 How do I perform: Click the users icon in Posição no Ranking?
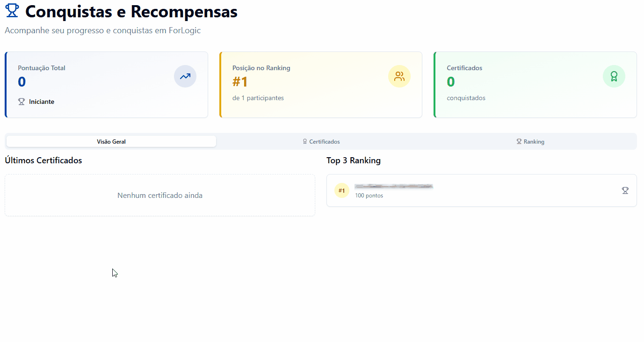point(399,76)
